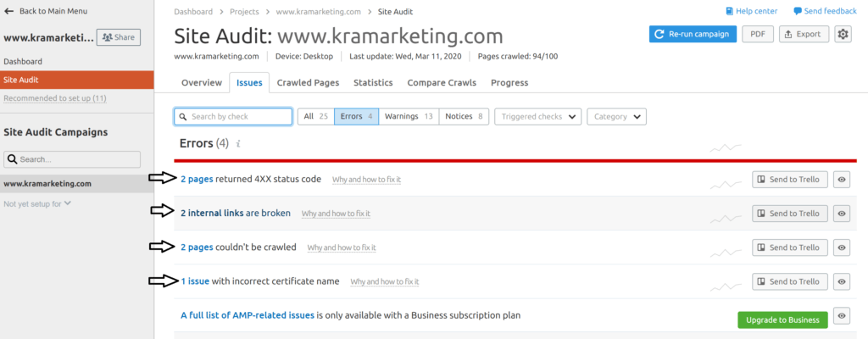Focus the Search by check field

pos(233,116)
